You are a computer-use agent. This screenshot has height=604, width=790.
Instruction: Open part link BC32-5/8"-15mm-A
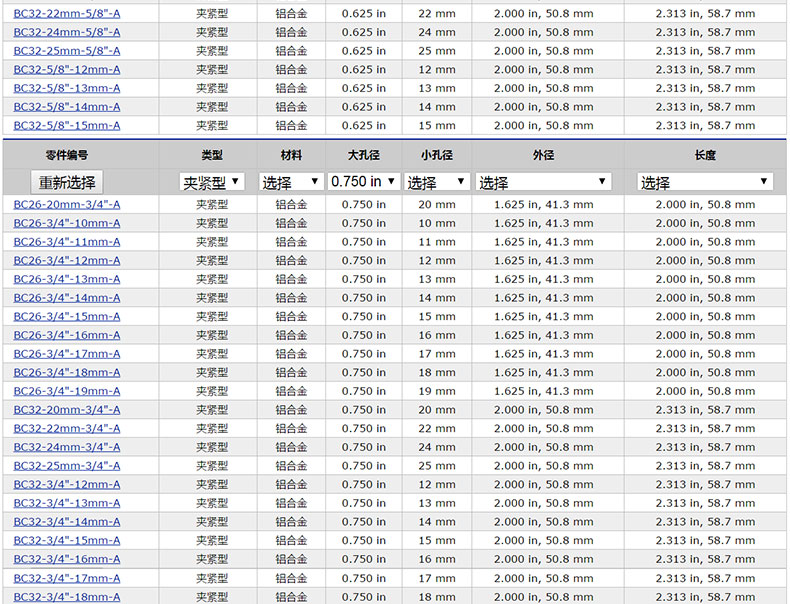pos(67,126)
